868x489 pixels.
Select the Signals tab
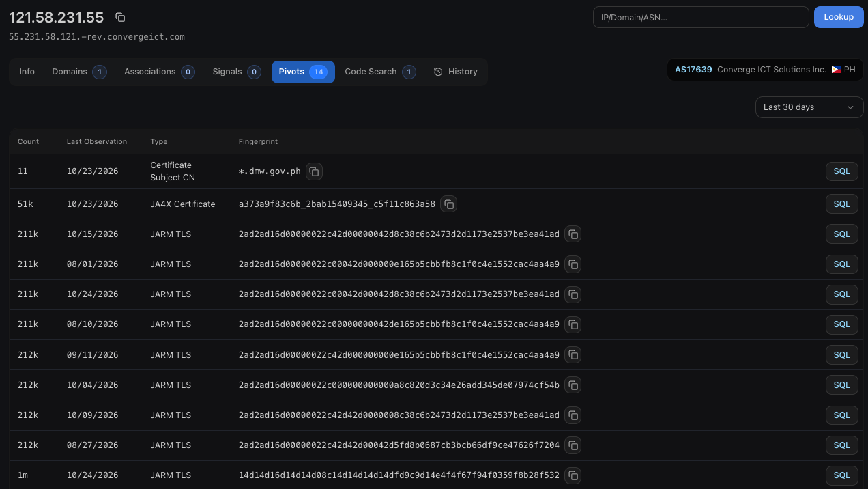(236, 72)
